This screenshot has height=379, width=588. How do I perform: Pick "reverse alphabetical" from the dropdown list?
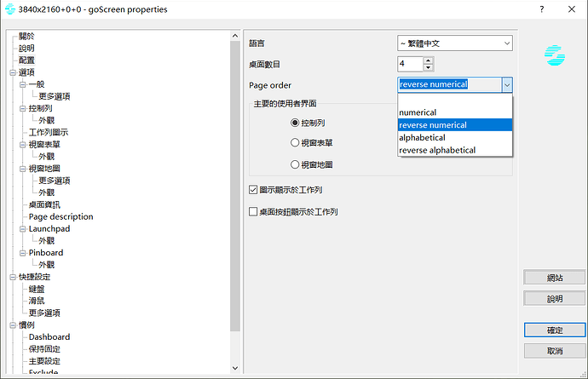(437, 150)
